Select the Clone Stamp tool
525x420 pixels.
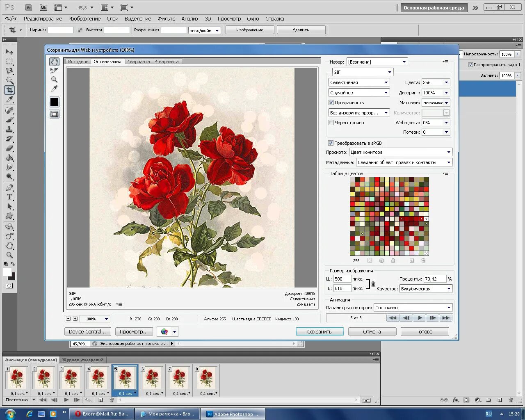(9, 129)
